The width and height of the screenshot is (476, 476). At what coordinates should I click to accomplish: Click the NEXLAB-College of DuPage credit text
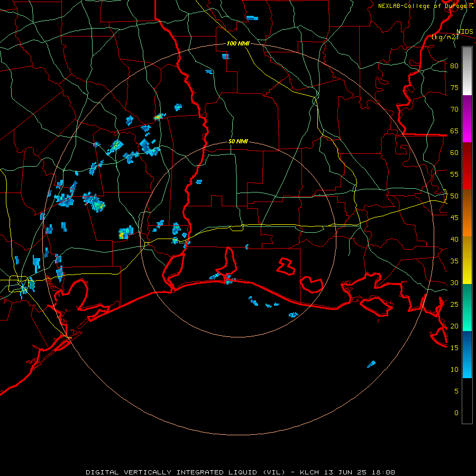426,6
